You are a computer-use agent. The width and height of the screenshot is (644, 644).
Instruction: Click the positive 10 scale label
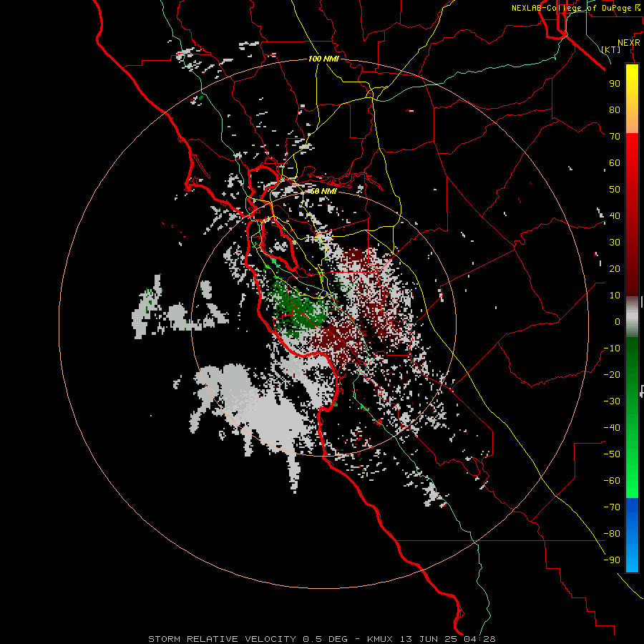615,296
